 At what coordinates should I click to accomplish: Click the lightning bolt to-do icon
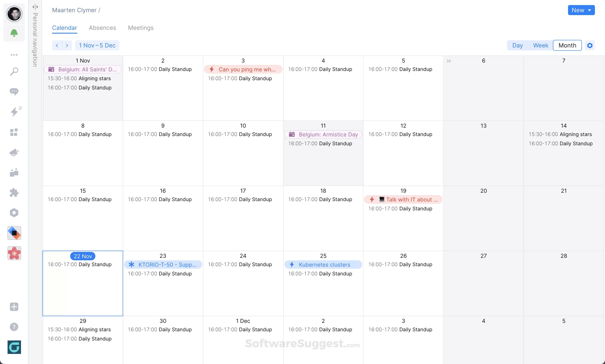(14, 112)
